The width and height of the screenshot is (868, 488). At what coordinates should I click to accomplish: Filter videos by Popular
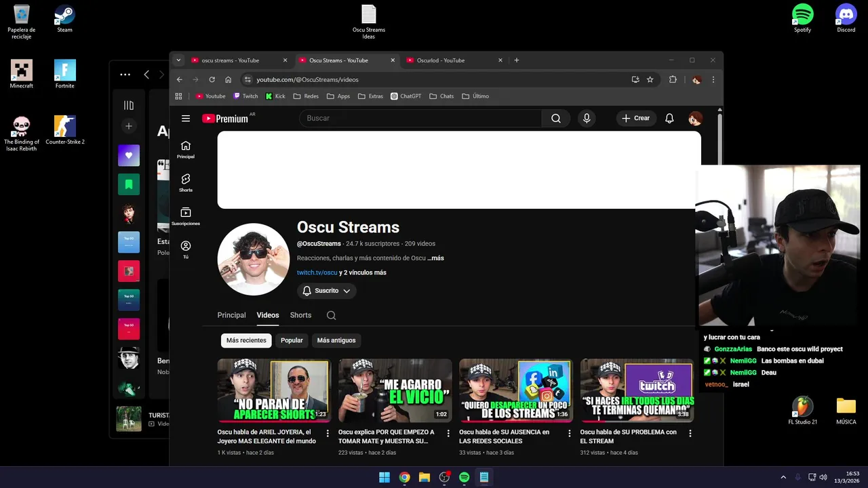pyautogui.click(x=292, y=340)
